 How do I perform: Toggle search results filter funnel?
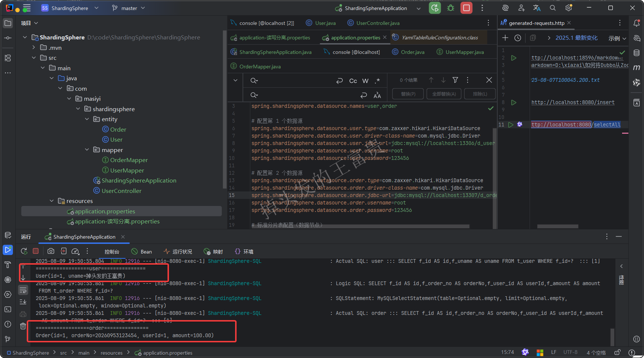455,80
